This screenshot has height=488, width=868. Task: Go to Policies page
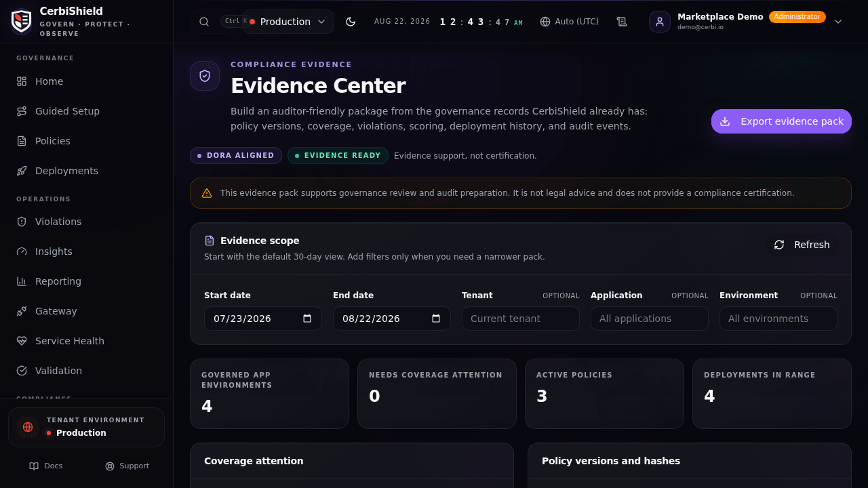point(87,141)
